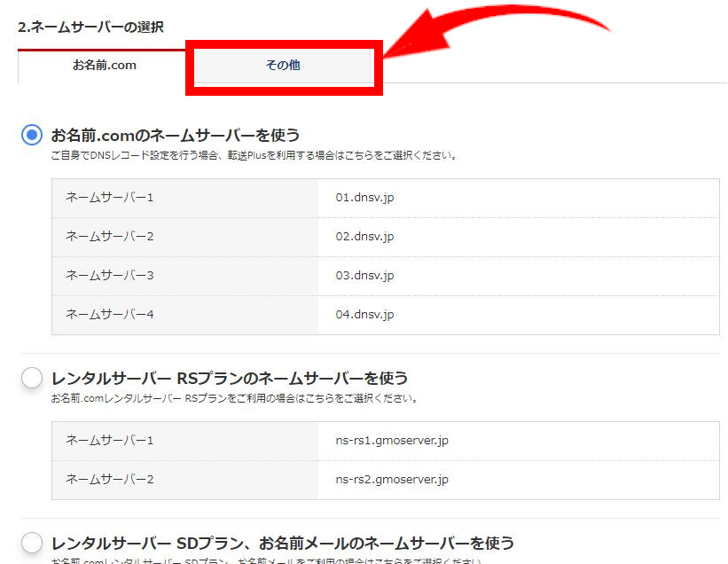Choose レンタルサーバー SDプラン、お名前メール radio button

coord(32,543)
